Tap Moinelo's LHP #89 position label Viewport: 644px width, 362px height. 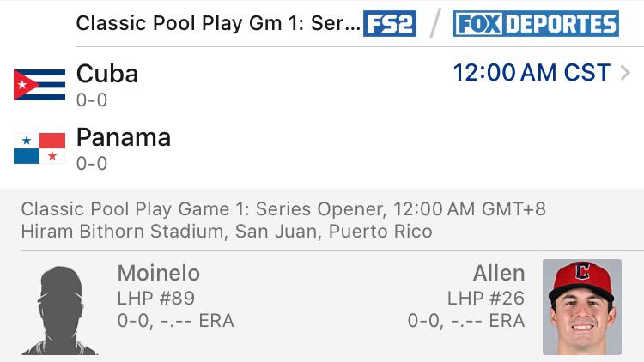pyautogui.click(x=156, y=299)
